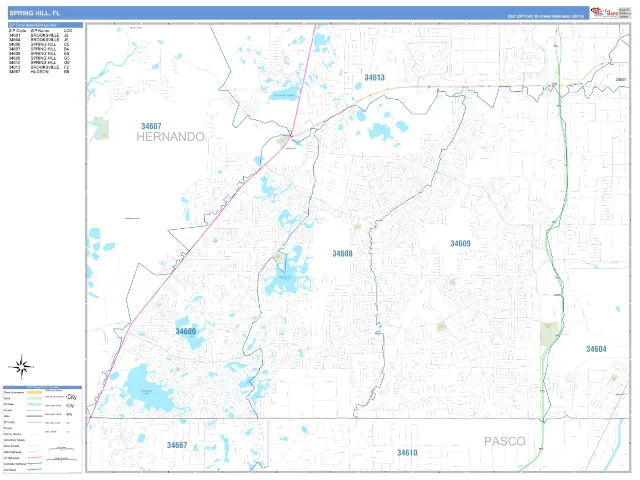Image resolution: width=640 pixels, height=480 pixels.
Task: Select the 34610 ZIP code label
Action: tap(407, 453)
